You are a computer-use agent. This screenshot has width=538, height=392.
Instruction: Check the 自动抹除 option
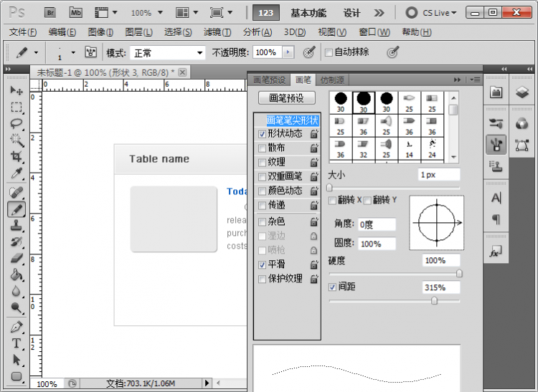329,52
